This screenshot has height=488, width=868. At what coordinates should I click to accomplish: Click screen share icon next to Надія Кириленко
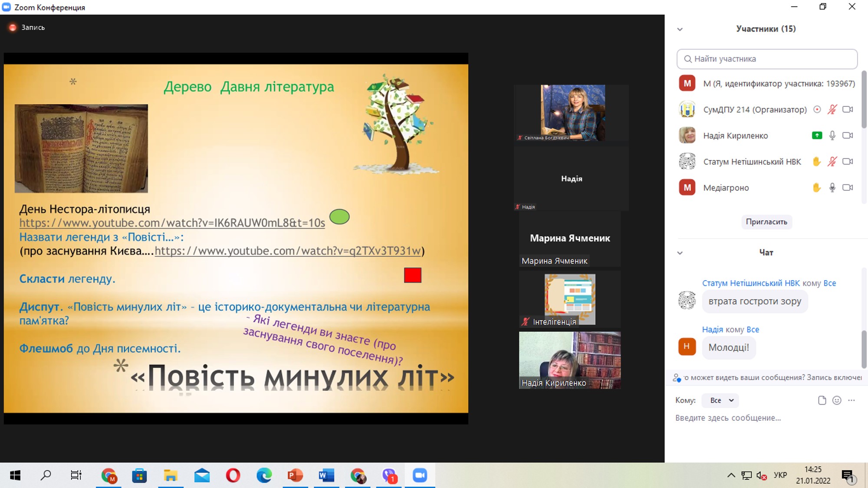817,135
